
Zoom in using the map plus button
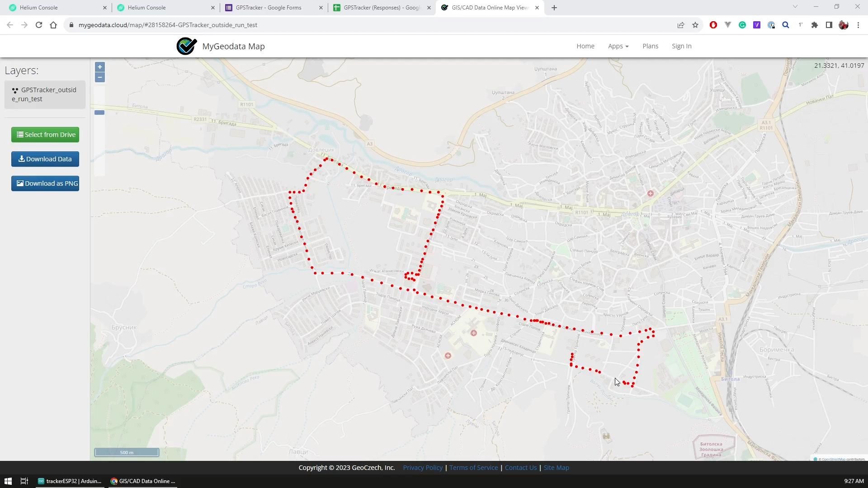(x=99, y=66)
